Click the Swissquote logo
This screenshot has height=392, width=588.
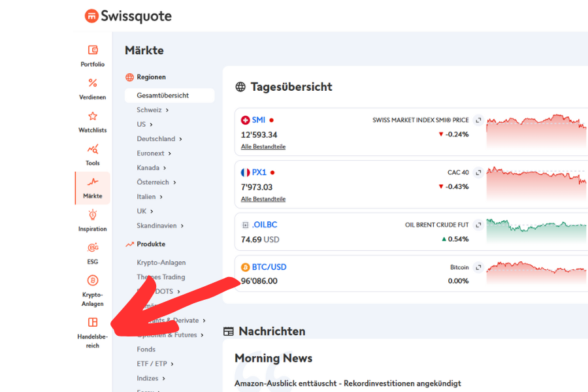(x=128, y=16)
